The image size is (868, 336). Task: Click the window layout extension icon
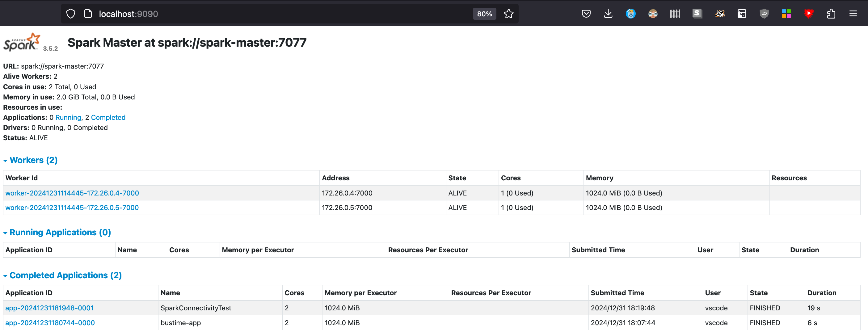(742, 14)
